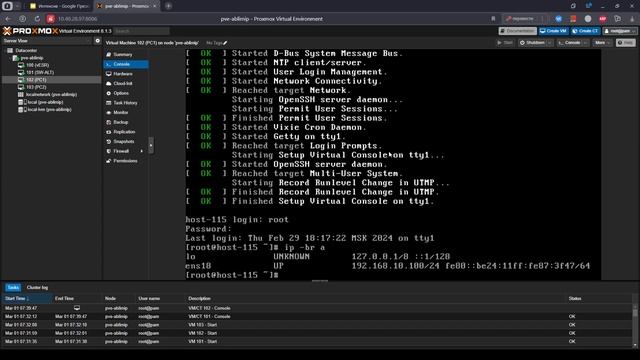Open the Shutdown dropdown arrow
The image size is (640, 360).
550,42
